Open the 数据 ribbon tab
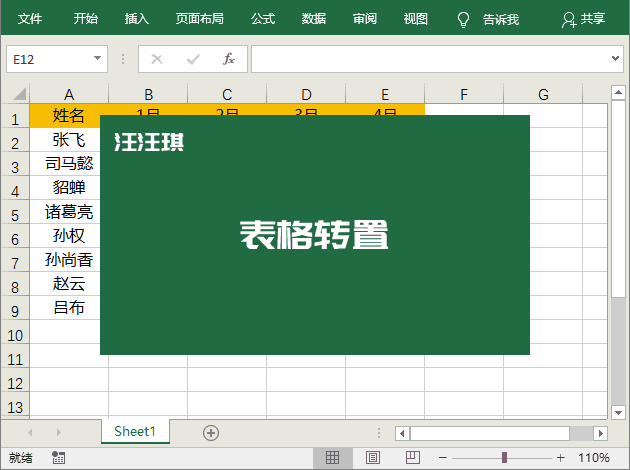Viewport: 630px width, 470px height. point(314,18)
